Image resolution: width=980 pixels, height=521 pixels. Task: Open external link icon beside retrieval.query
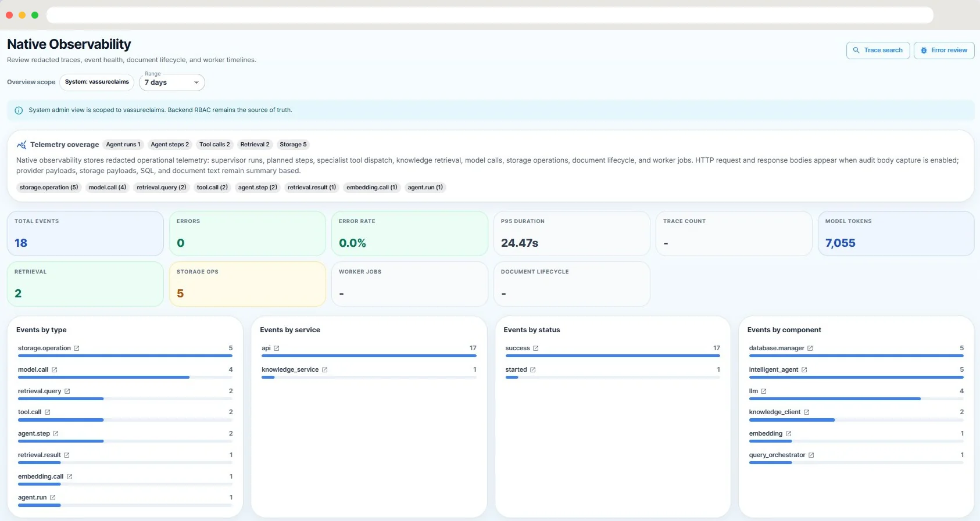67,391
